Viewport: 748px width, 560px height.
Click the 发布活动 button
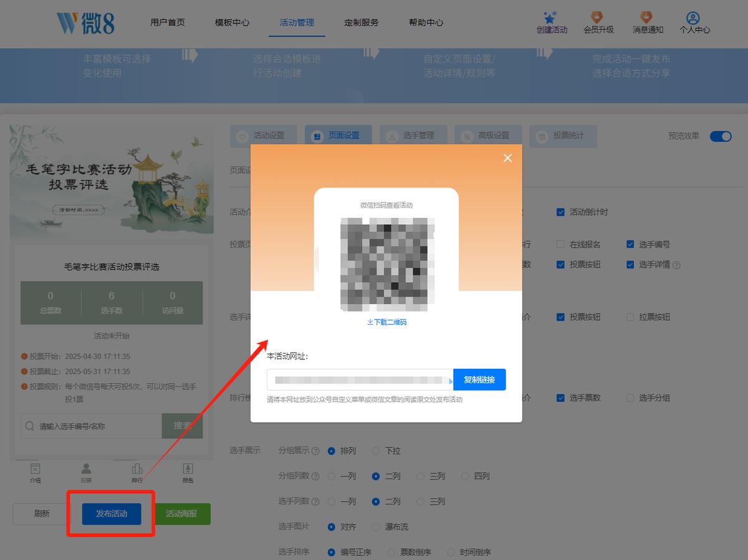coord(112,514)
